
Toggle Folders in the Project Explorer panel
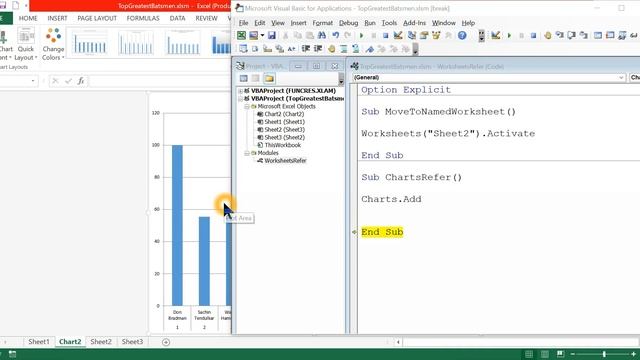click(269, 78)
